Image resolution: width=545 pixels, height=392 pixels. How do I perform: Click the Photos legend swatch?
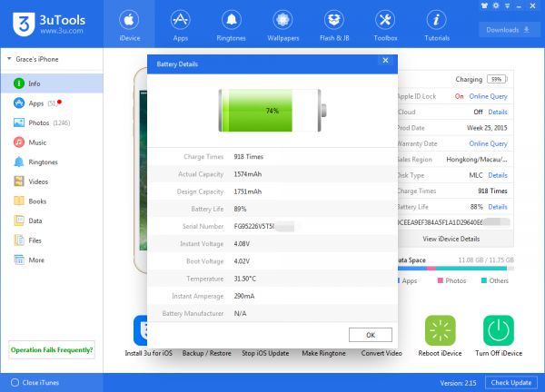point(440,280)
